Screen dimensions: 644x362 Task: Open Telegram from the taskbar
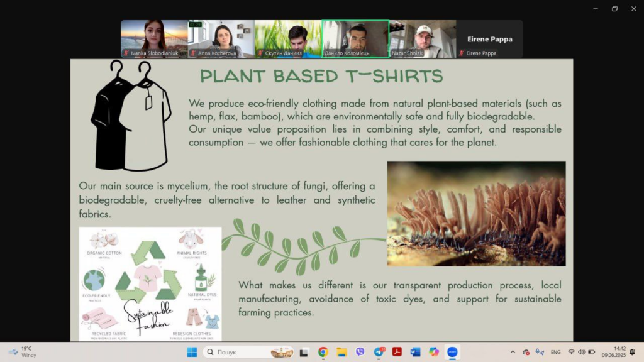(379, 352)
